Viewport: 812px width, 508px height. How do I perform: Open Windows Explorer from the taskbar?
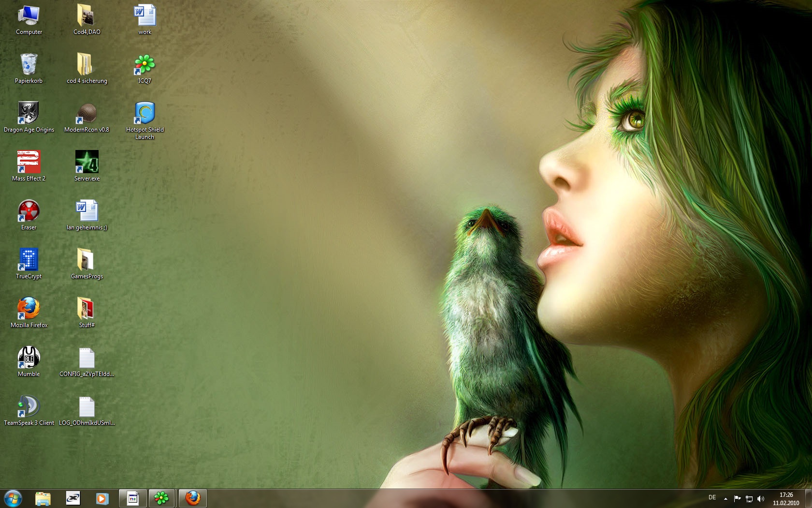pos(43,498)
